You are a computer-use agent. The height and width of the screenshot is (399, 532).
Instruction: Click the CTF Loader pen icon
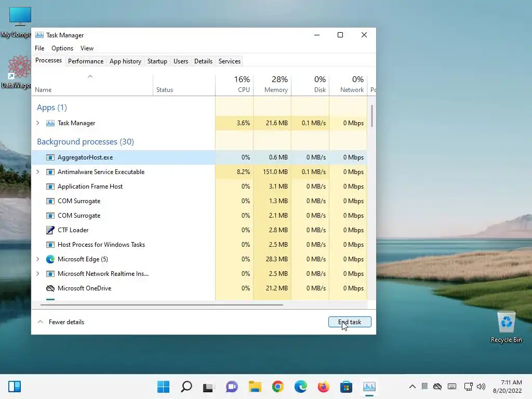click(50, 230)
